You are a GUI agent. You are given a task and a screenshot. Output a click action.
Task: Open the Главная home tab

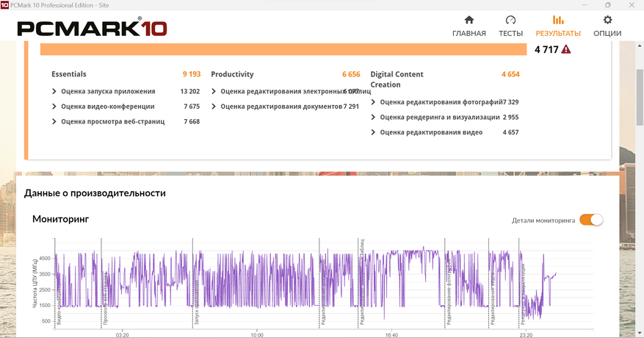(x=468, y=26)
